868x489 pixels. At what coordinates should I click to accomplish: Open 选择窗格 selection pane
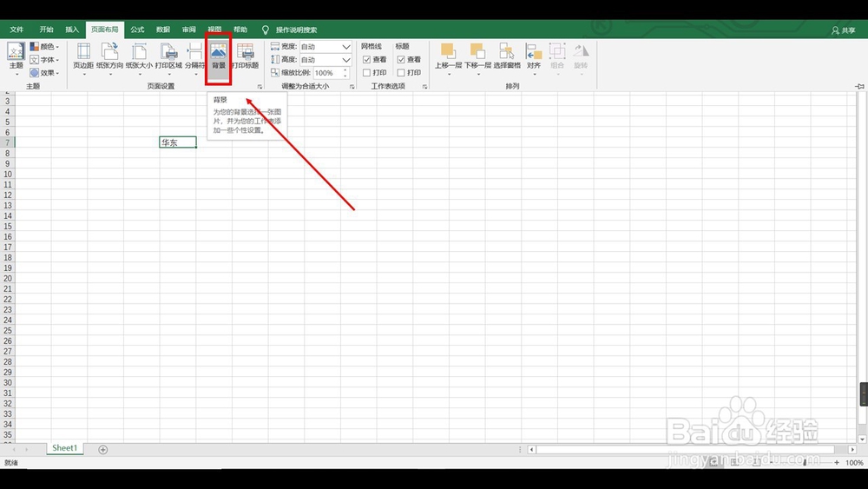pyautogui.click(x=507, y=57)
